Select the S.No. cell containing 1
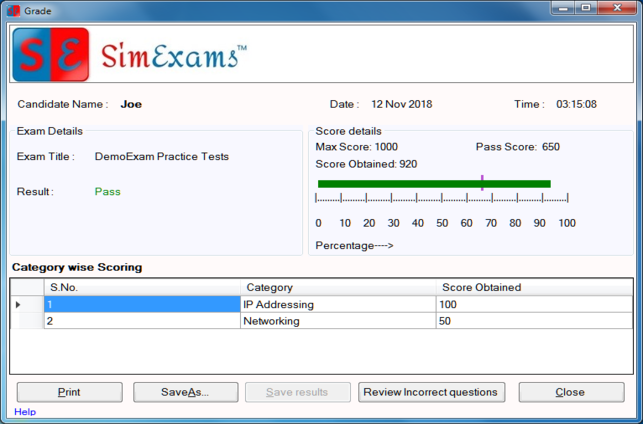 [142, 304]
